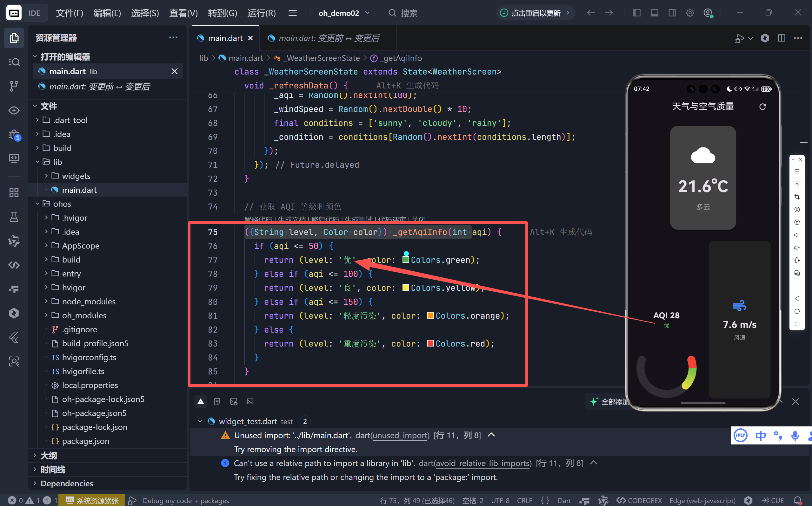Click the split editor icon
This screenshot has width=812, height=506.
pos(781,38)
